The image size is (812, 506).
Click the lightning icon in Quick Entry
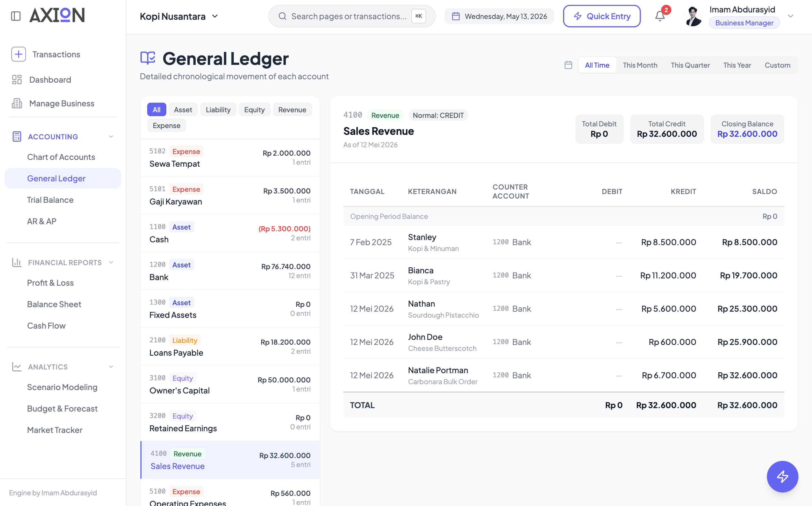click(578, 16)
